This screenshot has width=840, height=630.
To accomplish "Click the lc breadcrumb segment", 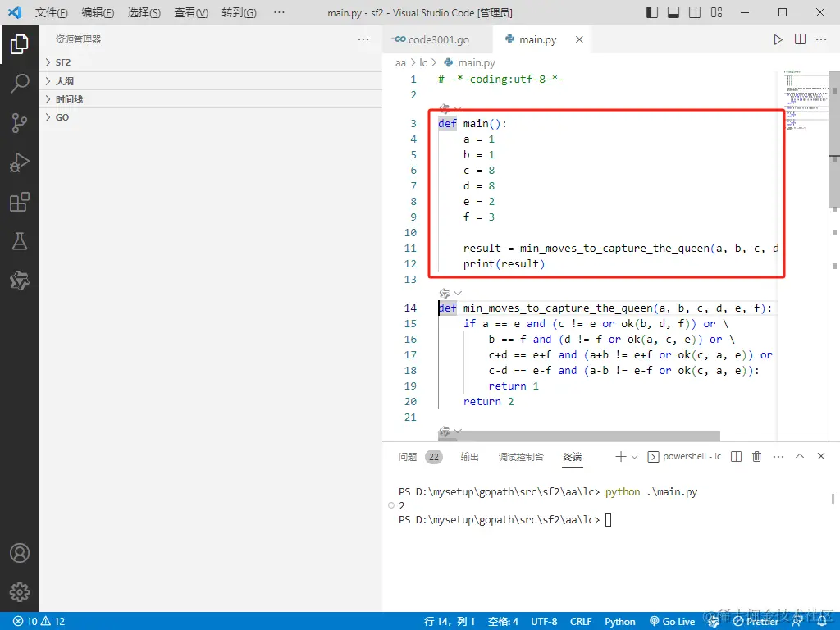I will pos(423,62).
